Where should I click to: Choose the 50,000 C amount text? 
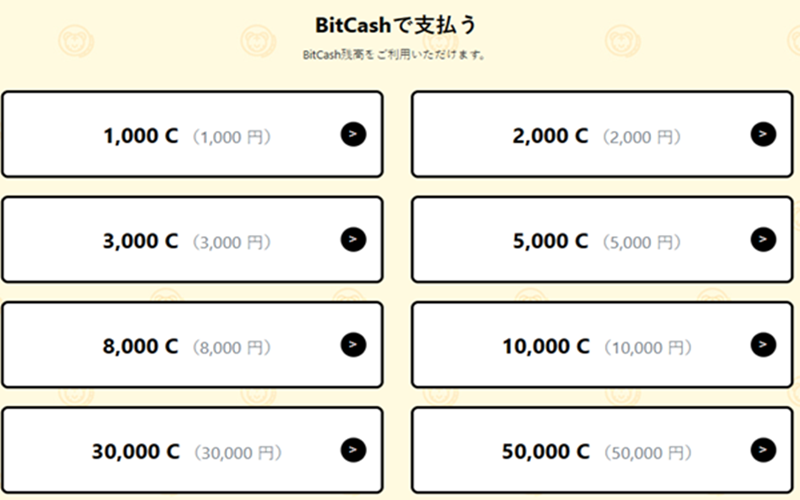(545, 452)
